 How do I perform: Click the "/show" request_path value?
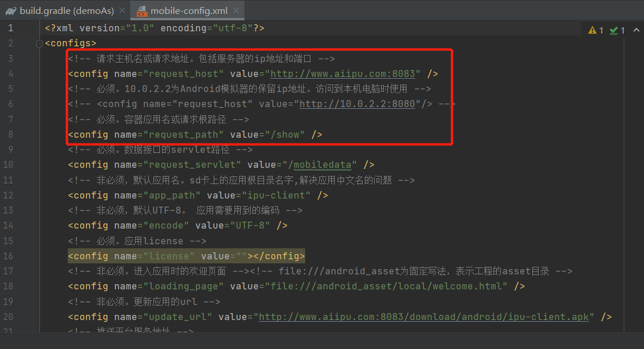click(285, 134)
